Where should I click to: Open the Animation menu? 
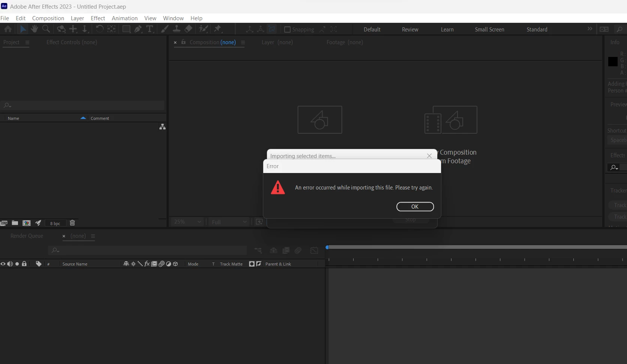124,18
